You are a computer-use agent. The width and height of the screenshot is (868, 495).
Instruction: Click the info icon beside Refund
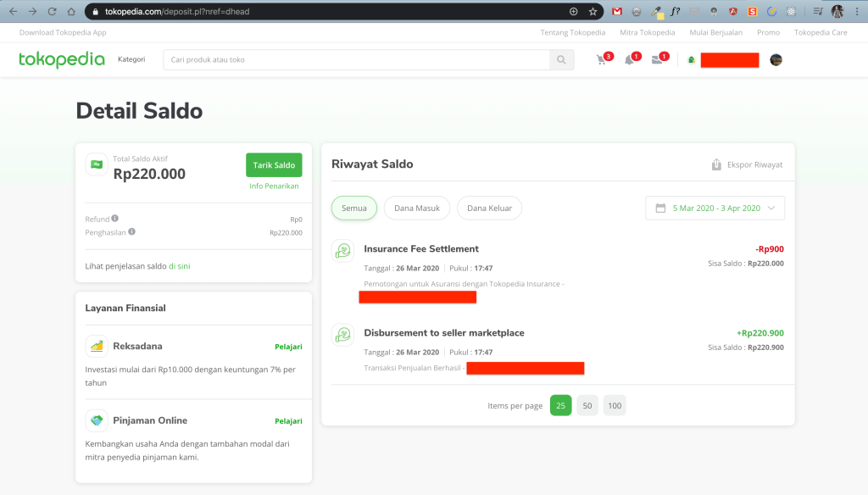click(115, 219)
